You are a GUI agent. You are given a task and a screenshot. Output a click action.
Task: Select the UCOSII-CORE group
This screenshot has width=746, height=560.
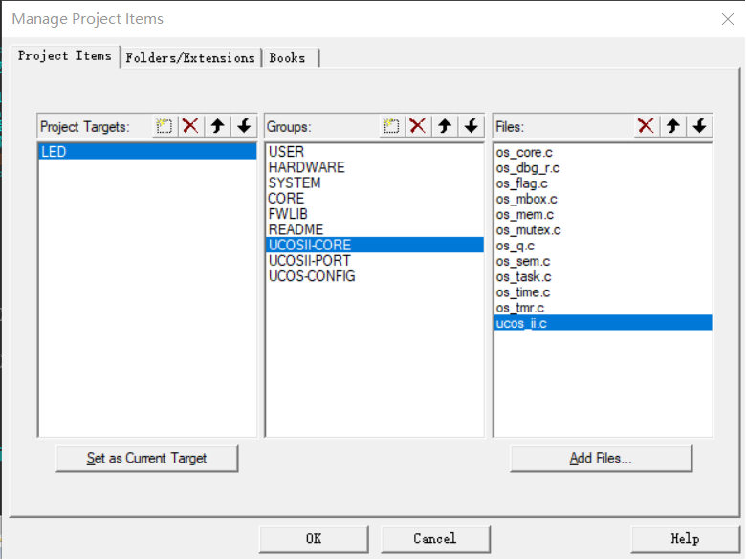click(374, 245)
